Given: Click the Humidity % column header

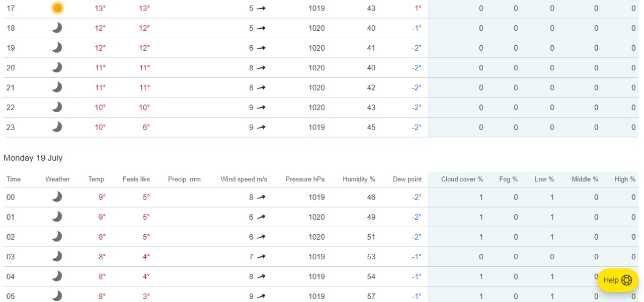Looking at the screenshot, I should pos(359,179).
